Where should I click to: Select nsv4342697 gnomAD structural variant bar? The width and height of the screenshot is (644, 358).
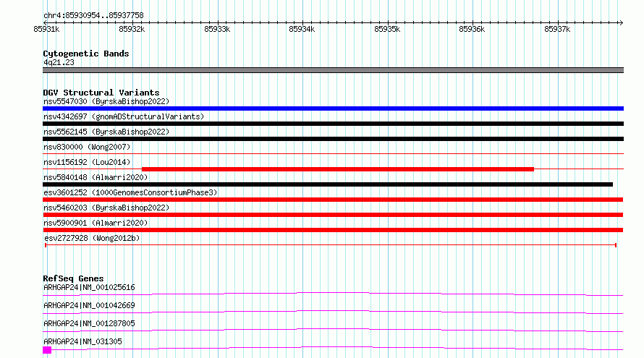click(x=333, y=124)
